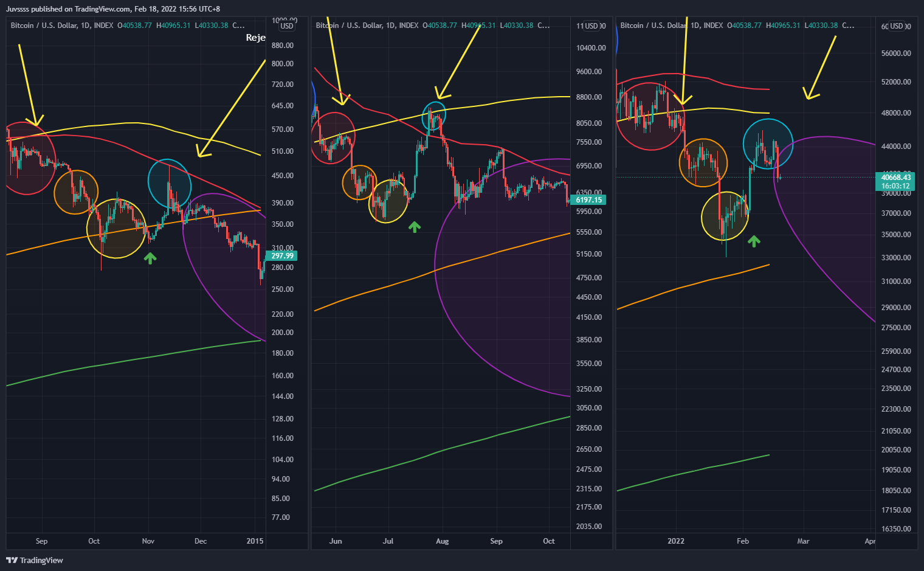Open the USD currency selector in right chart
This screenshot has width=924, height=571.
(x=897, y=26)
